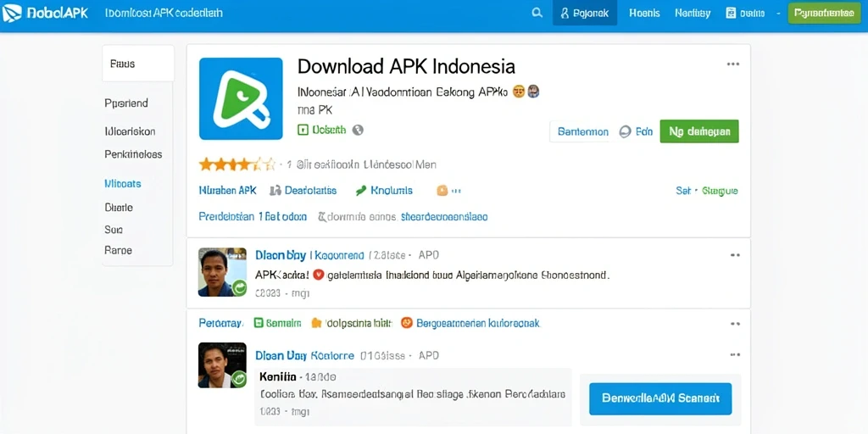Screen dimensions: 868x434
Task: Click the first commenter's profile photo
Action: click(222, 272)
